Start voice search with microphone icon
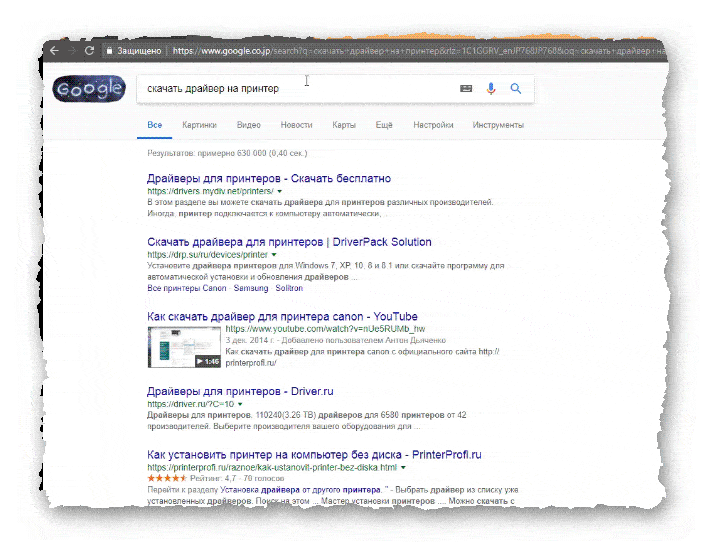 click(x=491, y=88)
